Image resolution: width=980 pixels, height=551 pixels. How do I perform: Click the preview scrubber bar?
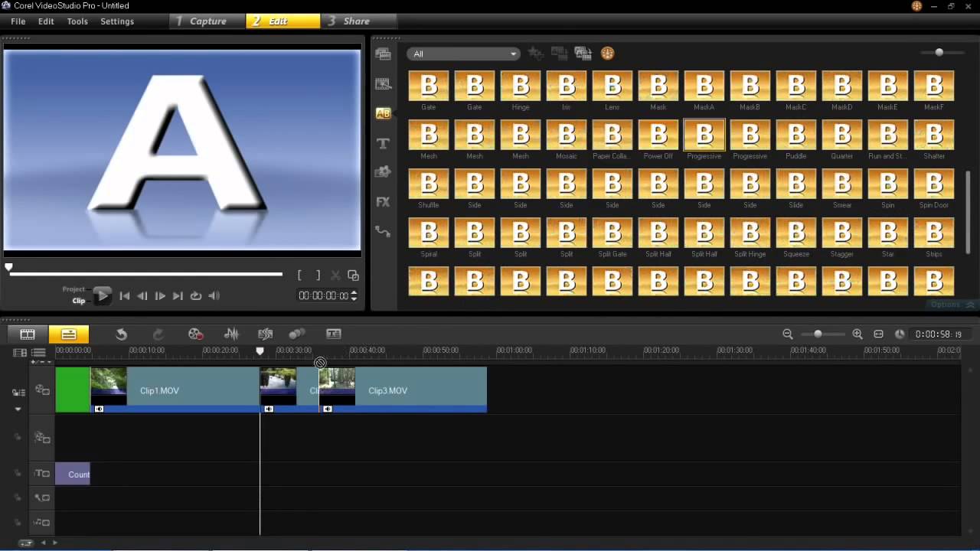[x=145, y=273]
